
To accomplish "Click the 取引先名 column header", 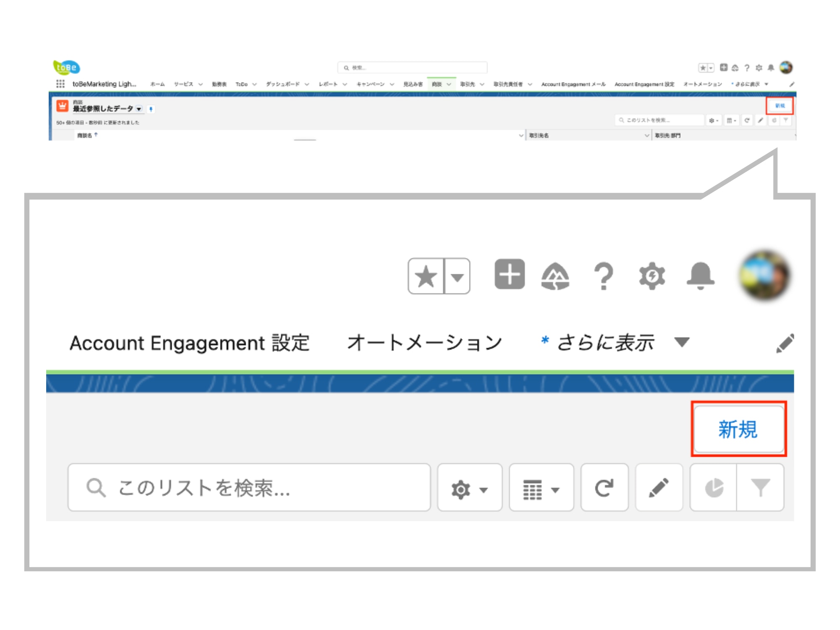I will [x=539, y=135].
